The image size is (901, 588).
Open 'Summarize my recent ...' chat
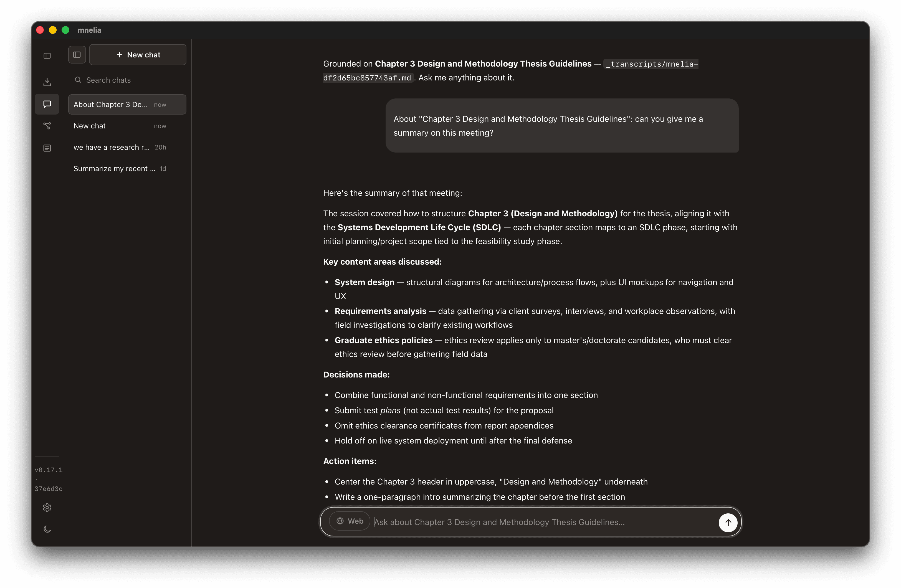pos(127,168)
